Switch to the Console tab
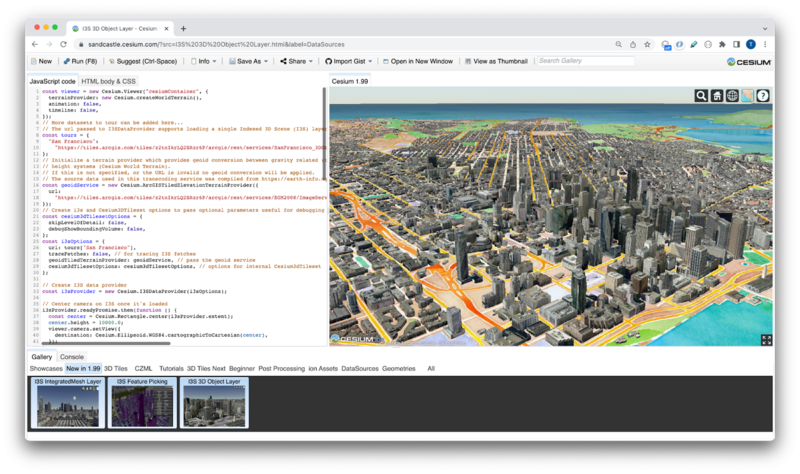The image size is (800, 474). tap(71, 357)
